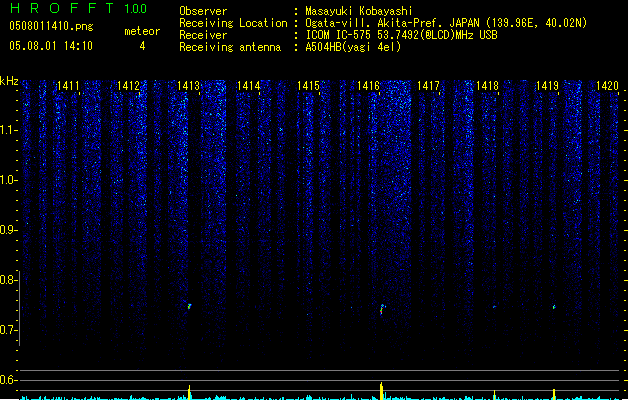The width and height of the screenshot is (629, 400).
Task: Click the faint meteor echo at 1418
Action: coord(494,307)
